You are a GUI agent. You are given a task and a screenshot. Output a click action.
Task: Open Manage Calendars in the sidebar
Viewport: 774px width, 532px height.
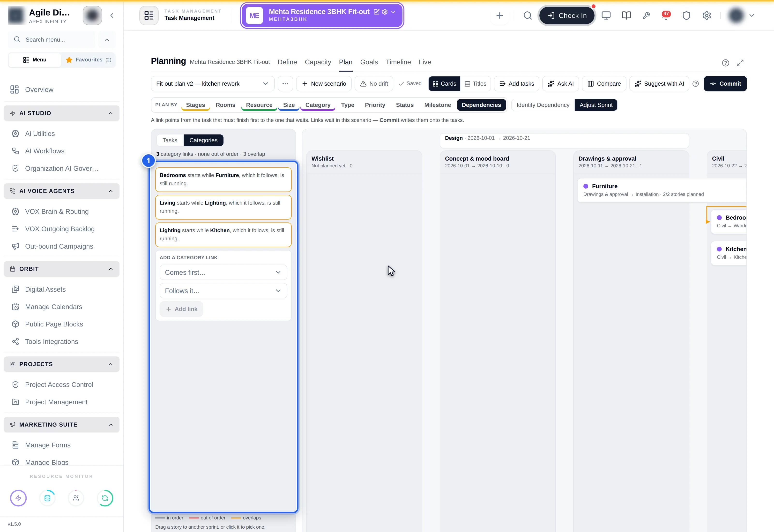[62, 307]
